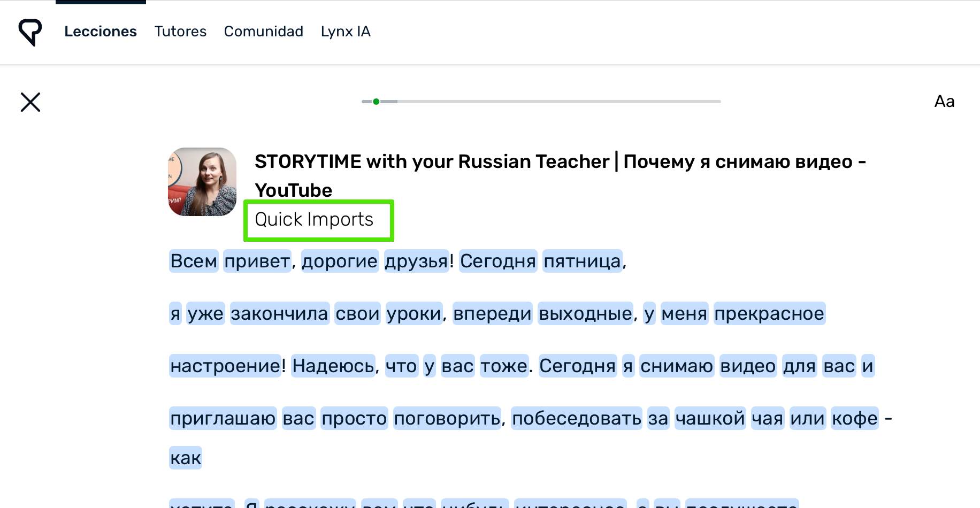Select the word "Надеюсь"
This screenshot has width=980, height=508.
[333, 366]
